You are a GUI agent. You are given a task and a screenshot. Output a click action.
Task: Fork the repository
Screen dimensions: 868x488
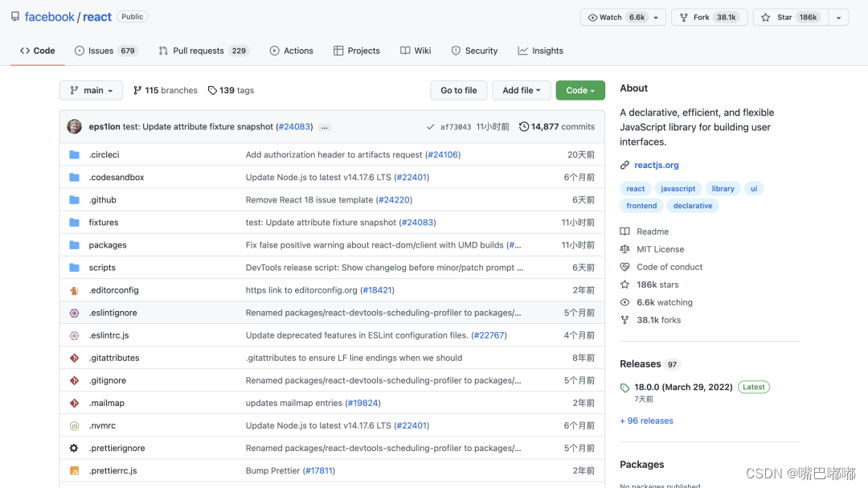[x=709, y=17]
